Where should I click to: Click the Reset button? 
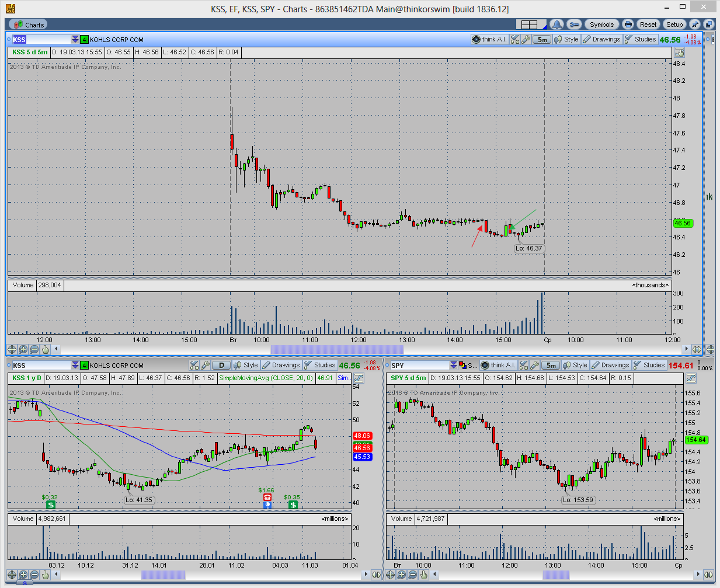point(648,25)
